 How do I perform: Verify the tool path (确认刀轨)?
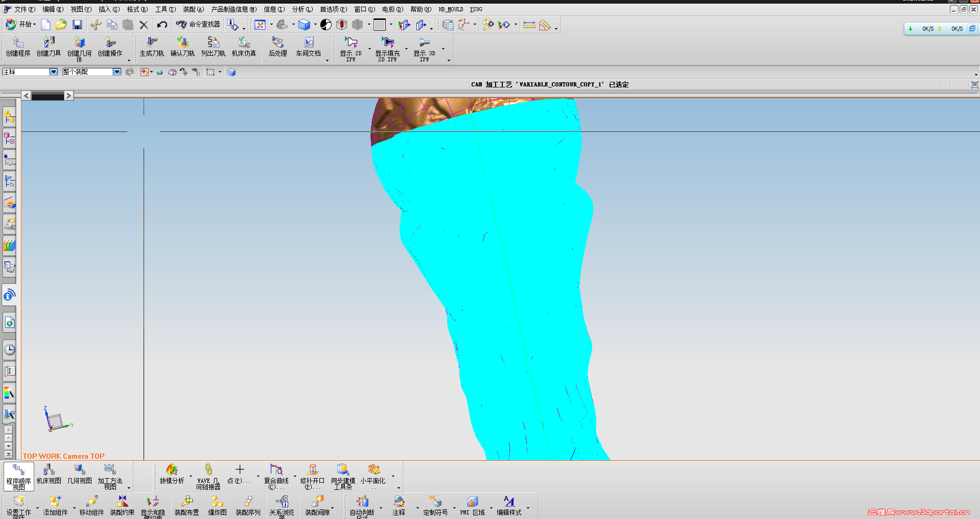pyautogui.click(x=183, y=47)
